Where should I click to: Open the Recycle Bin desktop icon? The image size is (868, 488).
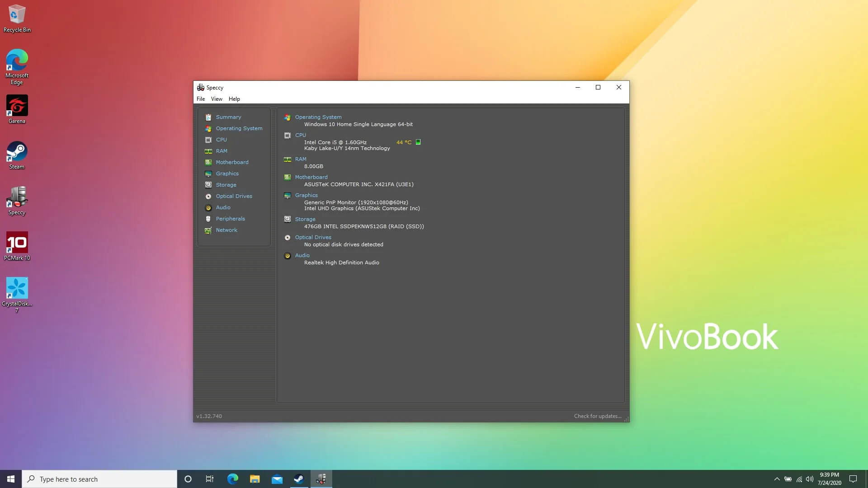pos(17,19)
